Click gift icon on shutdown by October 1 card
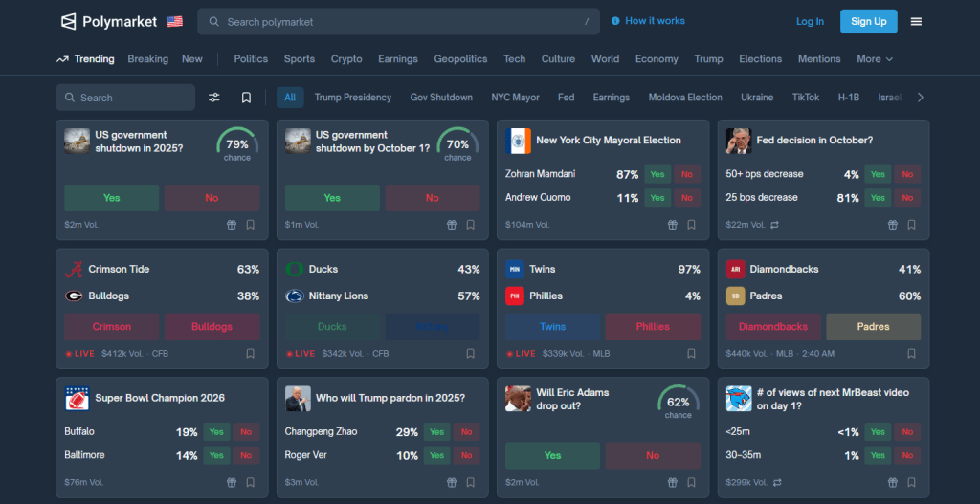The height and width of the screenshot is (504, 980). coord(452,225)
